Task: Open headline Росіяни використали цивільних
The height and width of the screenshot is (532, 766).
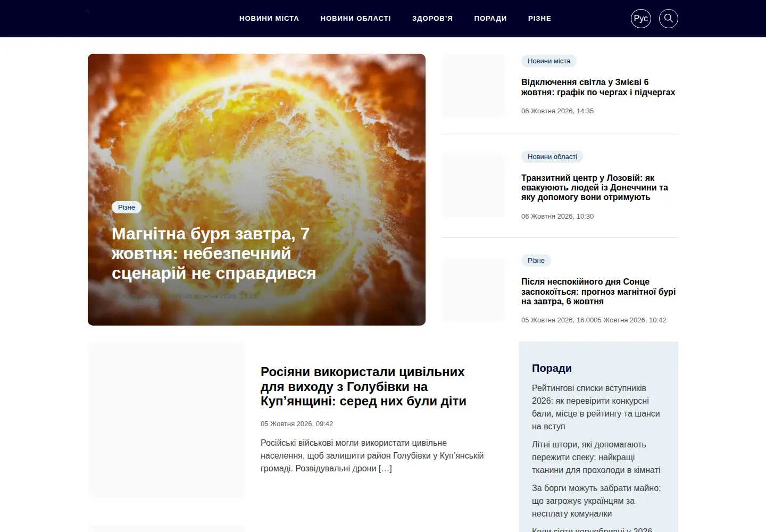Action: [363, 386]
